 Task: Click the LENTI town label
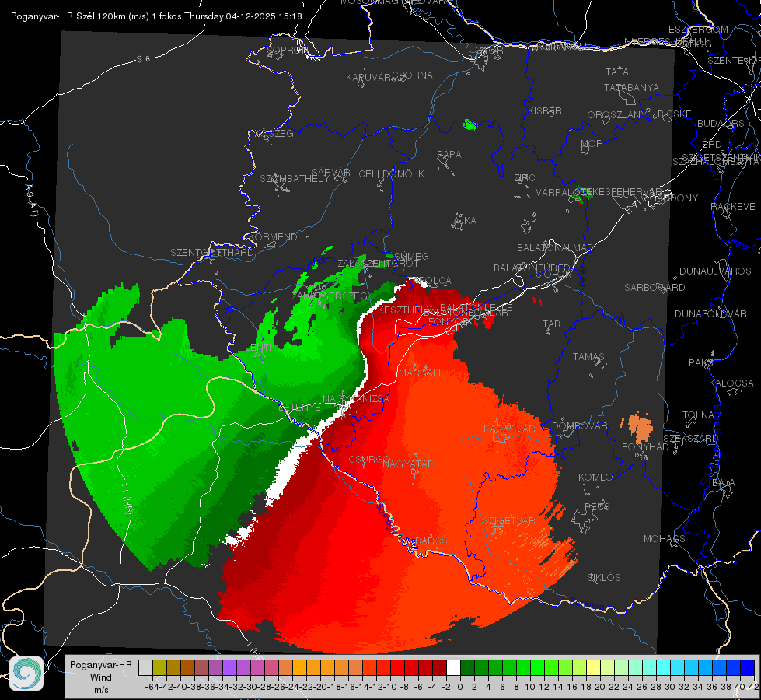(258, 348)
